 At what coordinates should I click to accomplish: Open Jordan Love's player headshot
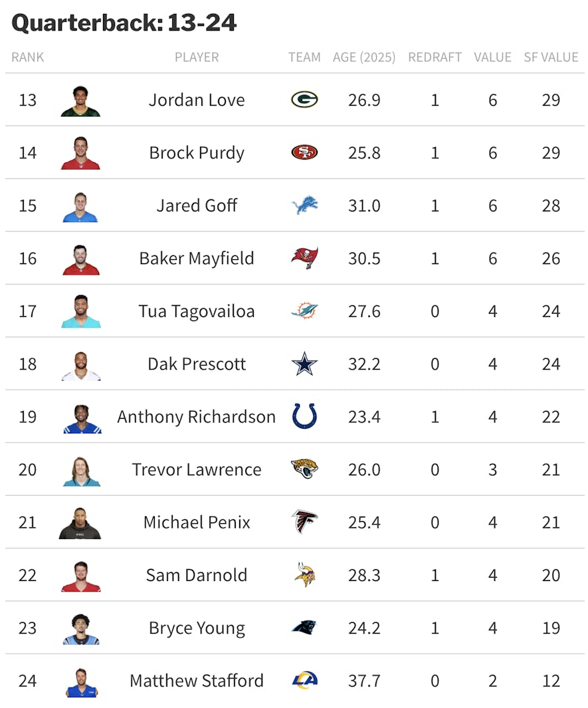click(x=80, y=101)
